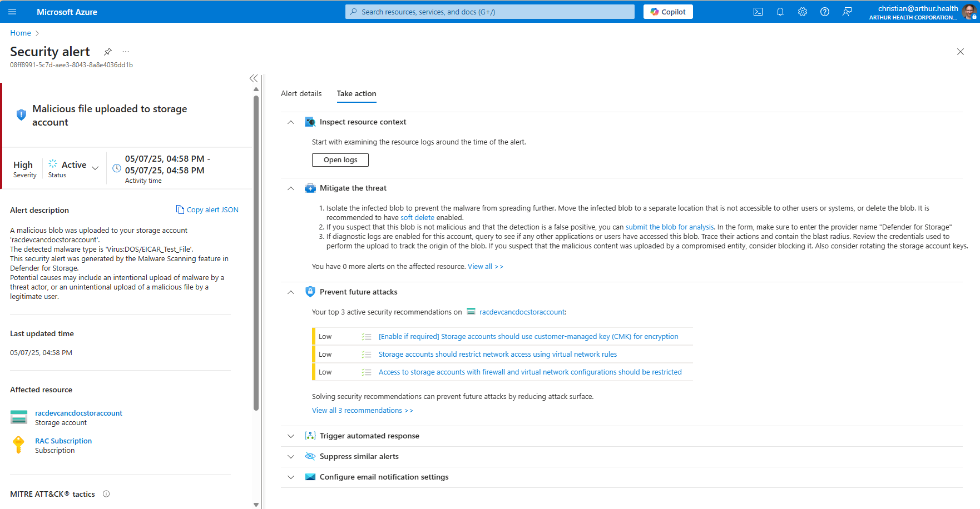Open the more options ellipsis next to title
The width and height of the screenshot is (980, 509).
point(126,52)
